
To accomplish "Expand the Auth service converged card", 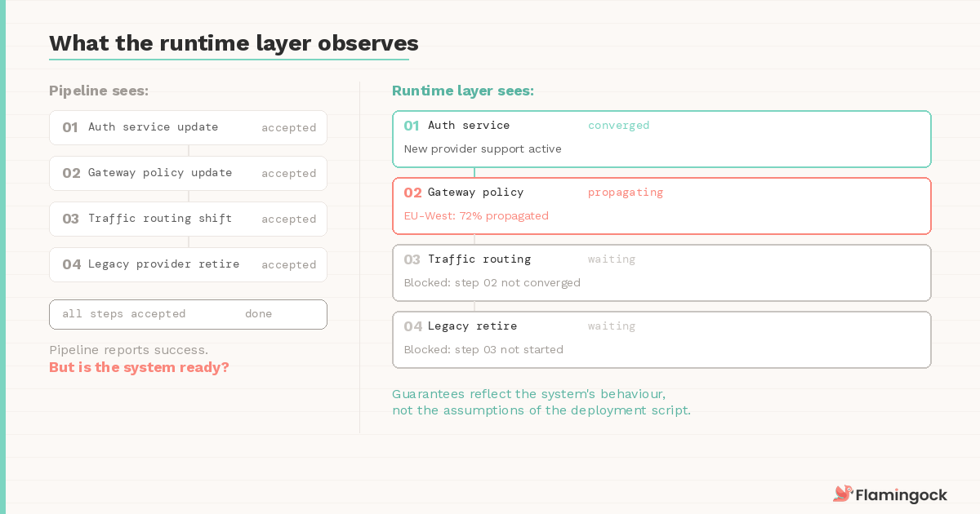I will point(661,139).
